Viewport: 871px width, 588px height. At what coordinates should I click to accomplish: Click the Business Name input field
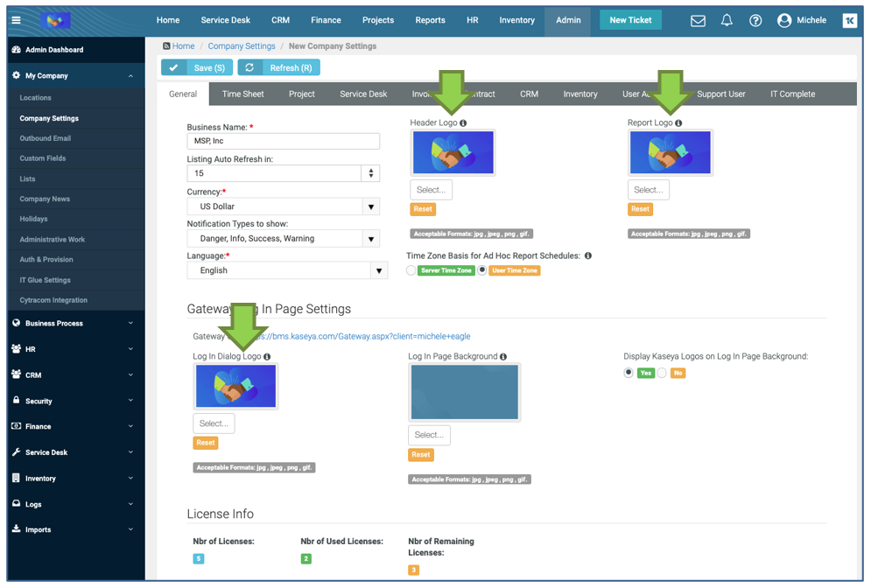coord(283,141)
